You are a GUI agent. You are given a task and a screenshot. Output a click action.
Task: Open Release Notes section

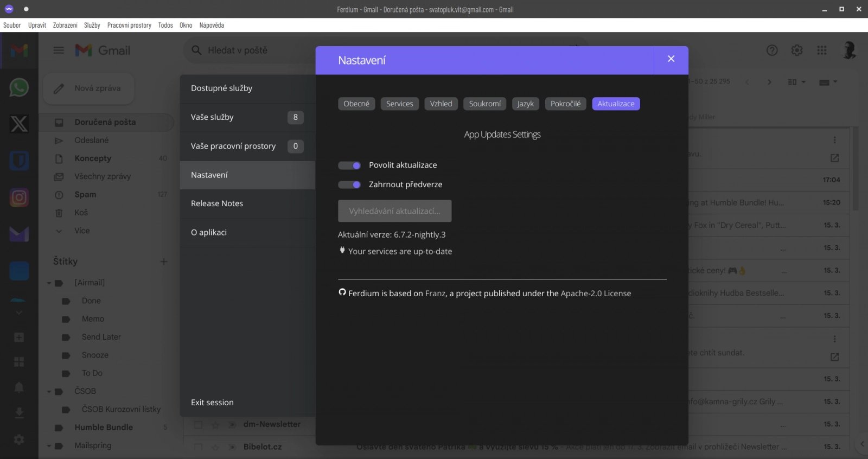click(247, 203)
